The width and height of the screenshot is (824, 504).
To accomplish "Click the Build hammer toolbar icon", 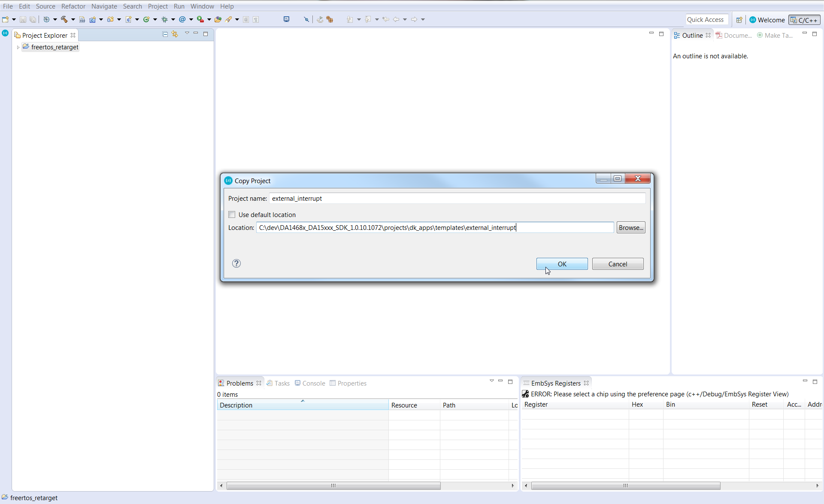I will 64,19.
